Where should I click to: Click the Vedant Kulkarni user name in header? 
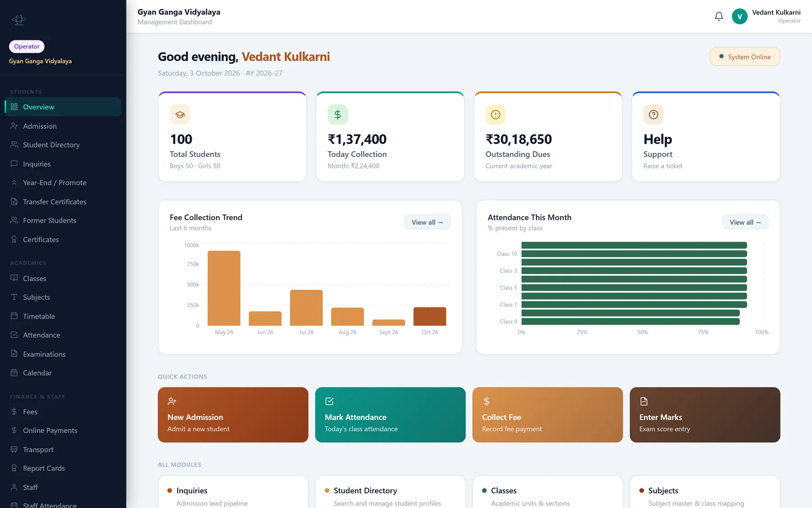[776, 12]
